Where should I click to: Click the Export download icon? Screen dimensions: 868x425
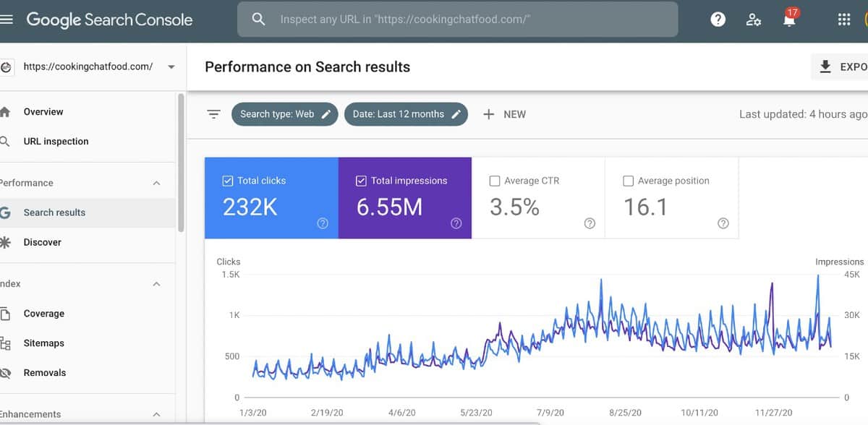(x=825, y=66)
